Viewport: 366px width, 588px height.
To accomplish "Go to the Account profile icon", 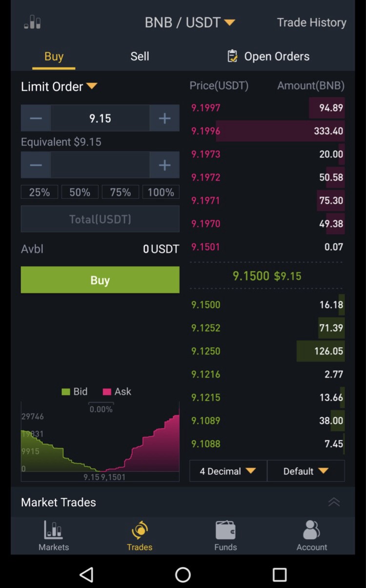I will 311,530.
